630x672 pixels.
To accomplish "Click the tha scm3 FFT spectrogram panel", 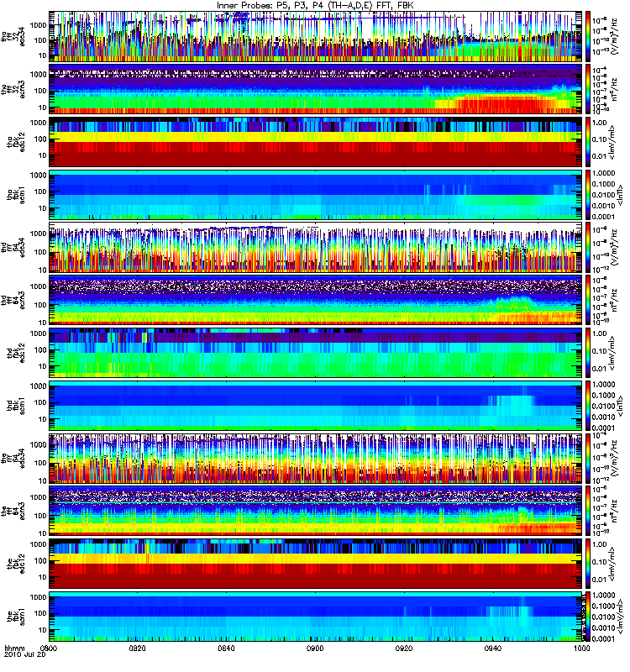I will (x=316, y=89).
